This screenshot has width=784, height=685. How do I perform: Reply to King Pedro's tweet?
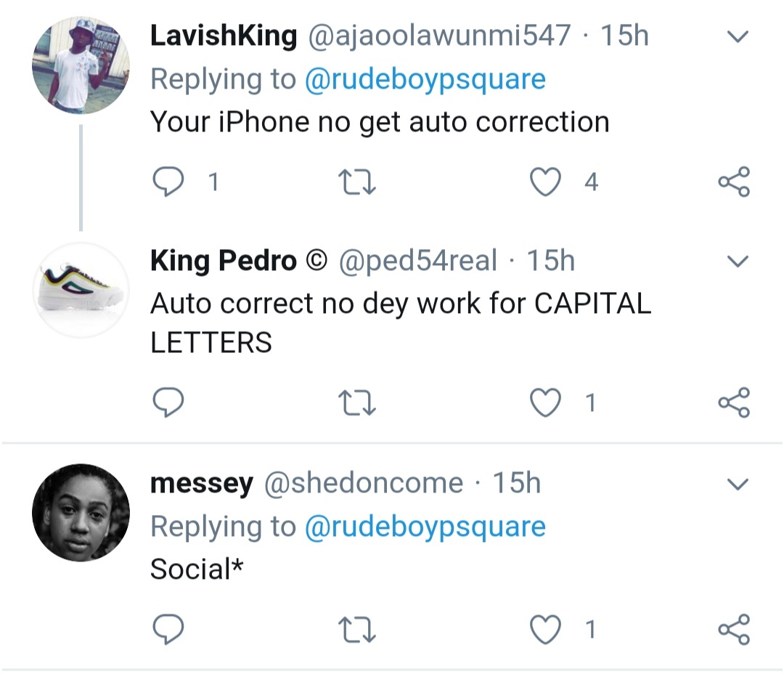tap(168, 402)
